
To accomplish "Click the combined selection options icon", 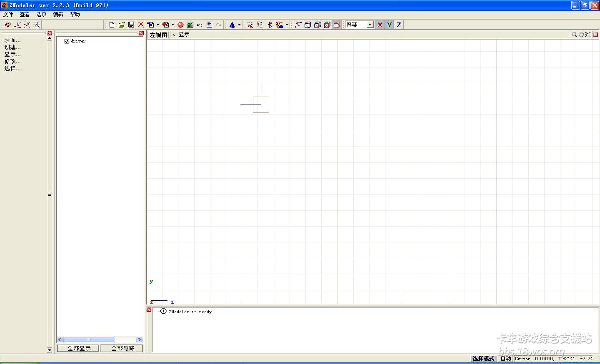I will (x=280, y=25).
